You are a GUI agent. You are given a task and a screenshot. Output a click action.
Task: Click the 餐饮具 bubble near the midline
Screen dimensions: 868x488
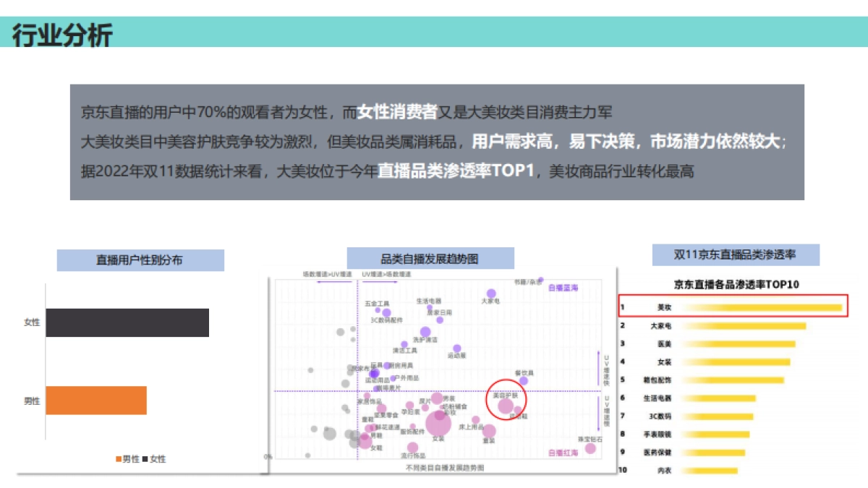pos(525,380)
